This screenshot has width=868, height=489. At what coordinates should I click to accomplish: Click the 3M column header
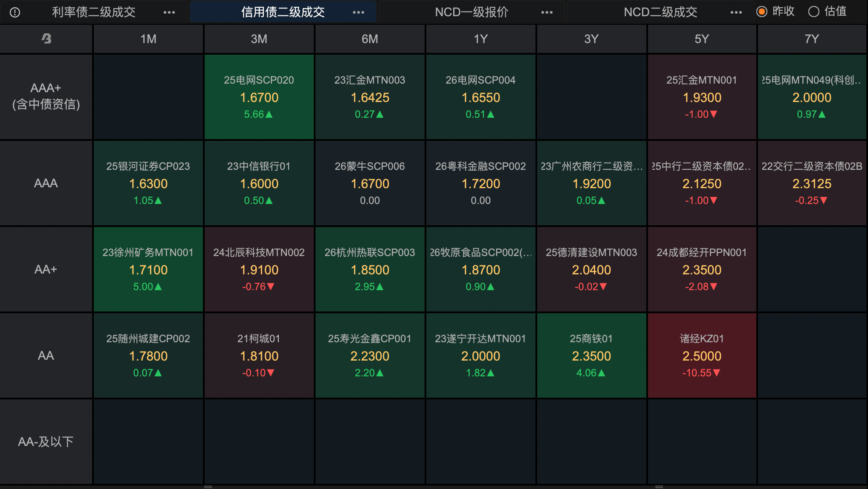[259, 39]
